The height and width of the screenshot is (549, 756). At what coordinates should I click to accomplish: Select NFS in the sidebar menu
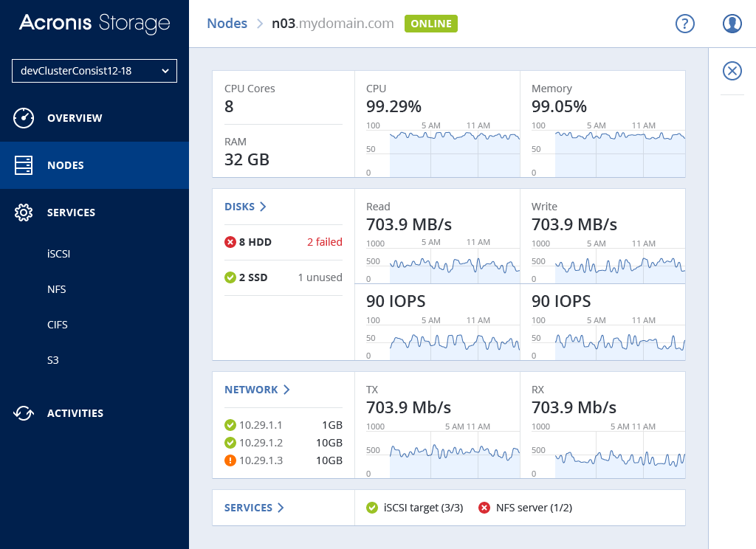click(x=57, y=289)
